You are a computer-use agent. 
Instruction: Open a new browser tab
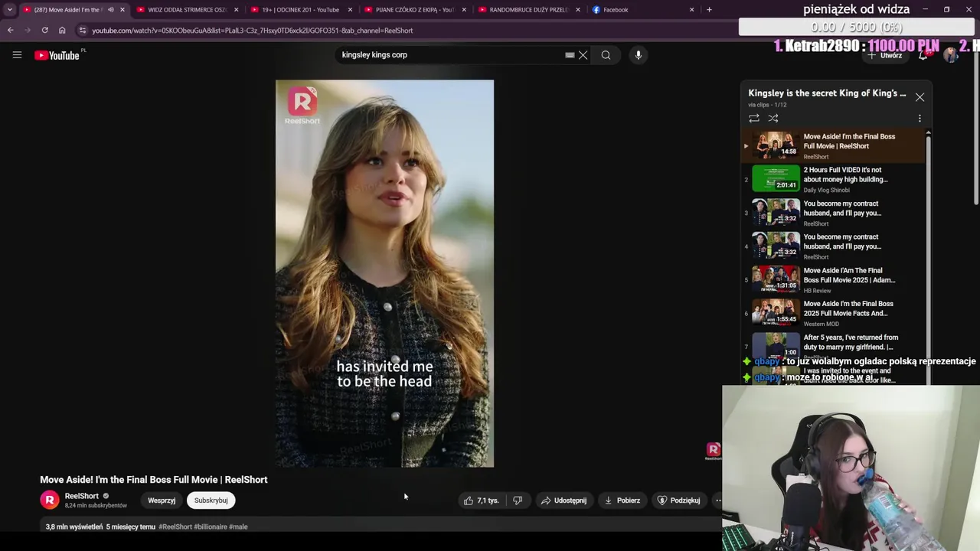click(709, 10)
